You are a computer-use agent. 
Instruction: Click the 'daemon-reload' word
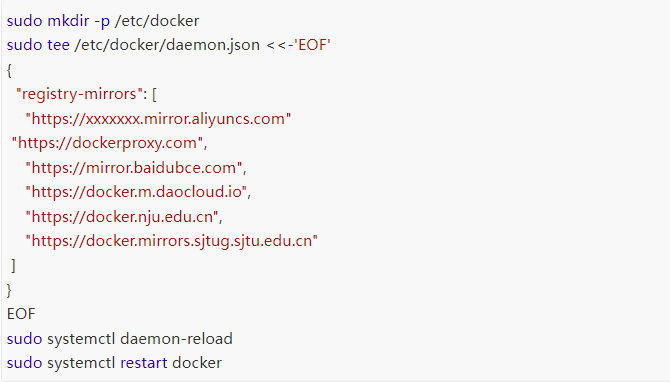click(176, 339)
